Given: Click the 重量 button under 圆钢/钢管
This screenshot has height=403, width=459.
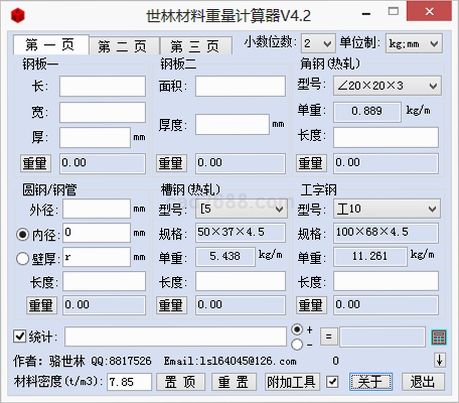Looking at the screenshot, I should point(42,305).
